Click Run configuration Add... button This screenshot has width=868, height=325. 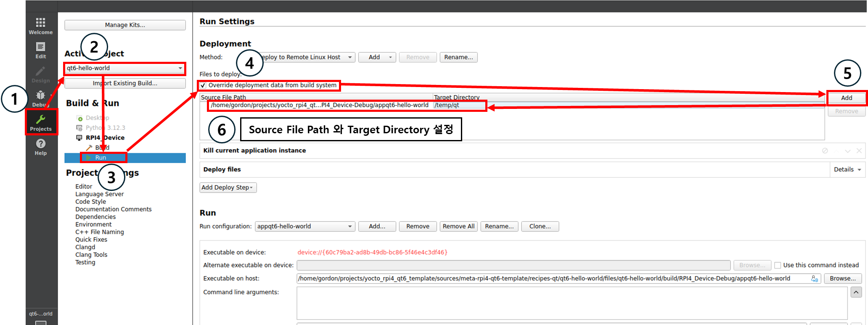(377, 226)
